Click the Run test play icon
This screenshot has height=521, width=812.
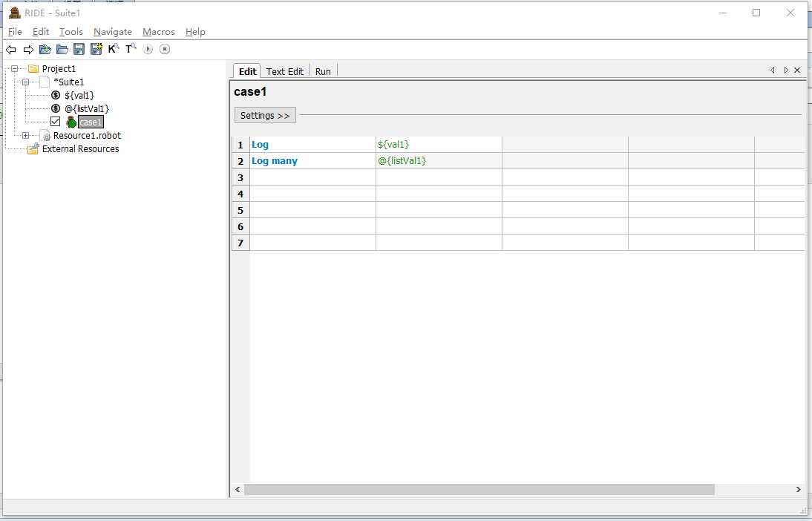point(148,49)
